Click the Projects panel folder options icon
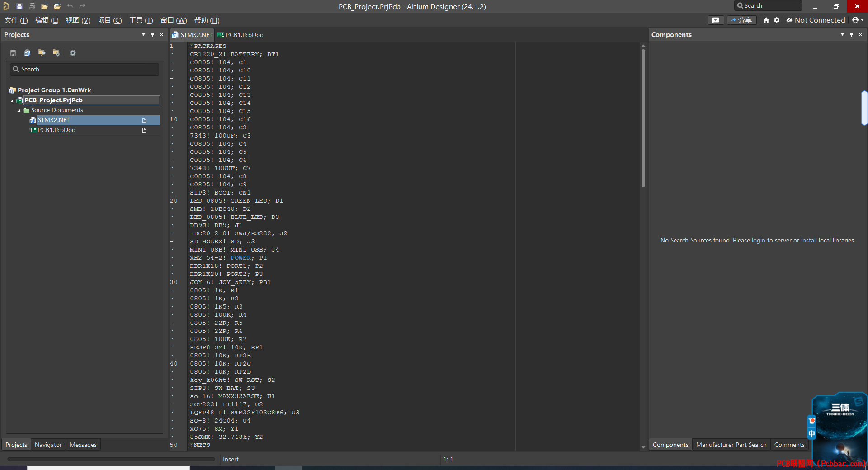The width and height of the screenshot is (868, 470). tap(56, 53)
